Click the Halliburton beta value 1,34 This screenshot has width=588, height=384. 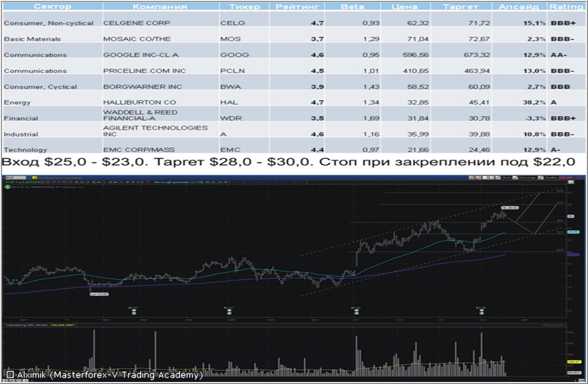click(x=371, y=102)
